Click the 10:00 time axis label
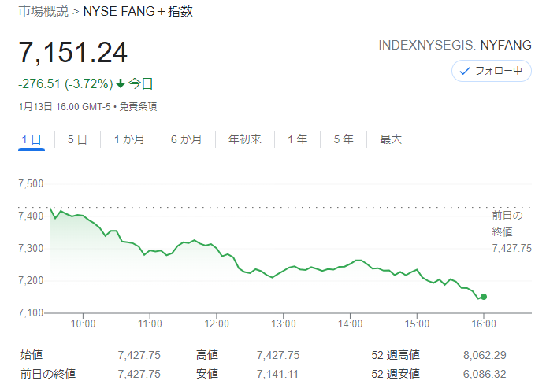The image size is (546, 392). coord(83,324)
